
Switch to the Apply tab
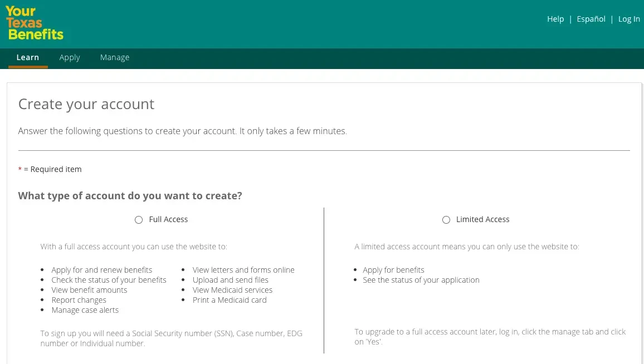click(70, 57)
